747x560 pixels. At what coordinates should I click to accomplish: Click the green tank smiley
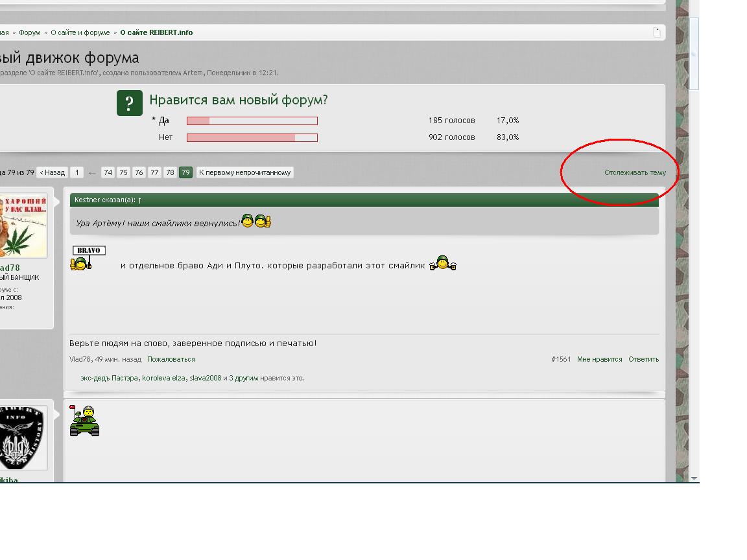84,421
